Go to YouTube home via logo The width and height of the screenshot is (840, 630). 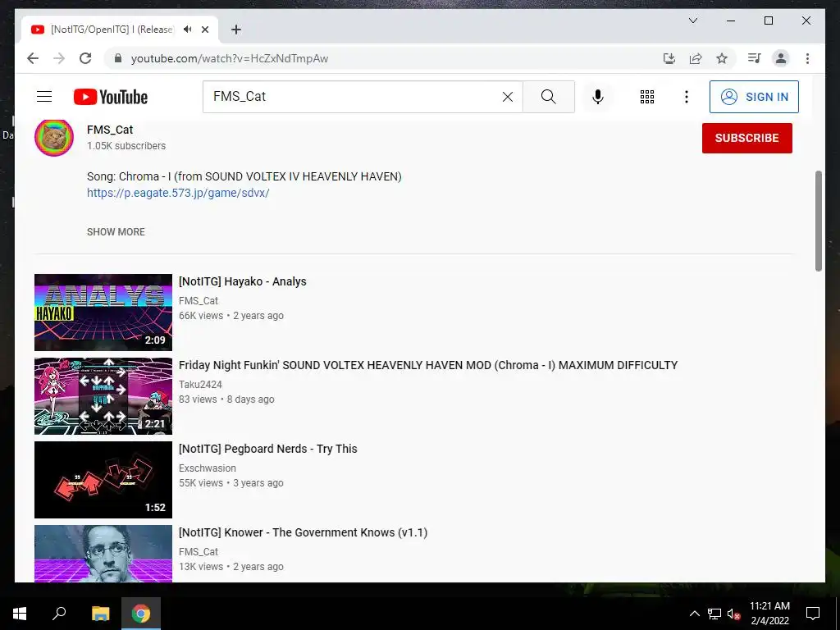coord(111,97)
